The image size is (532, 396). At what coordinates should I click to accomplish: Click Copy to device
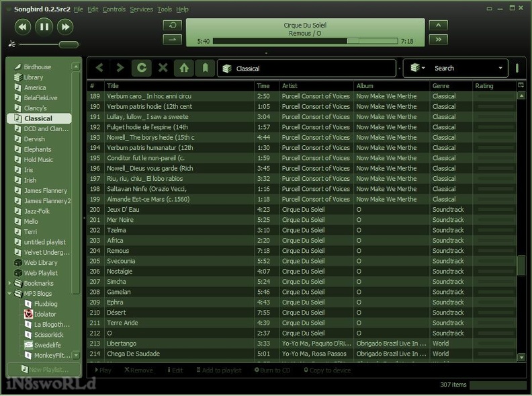(327, 370)
